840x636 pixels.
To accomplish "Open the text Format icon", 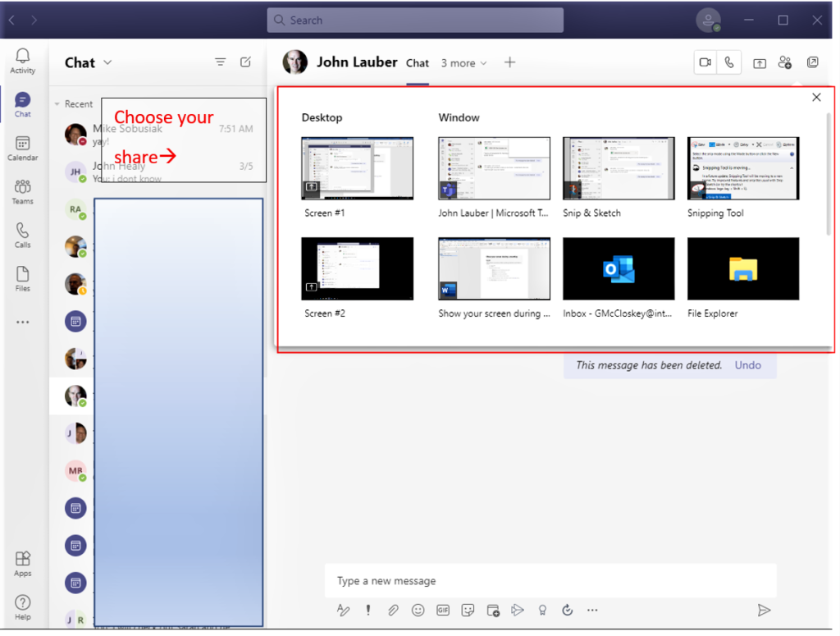I will tap(344, 610).
